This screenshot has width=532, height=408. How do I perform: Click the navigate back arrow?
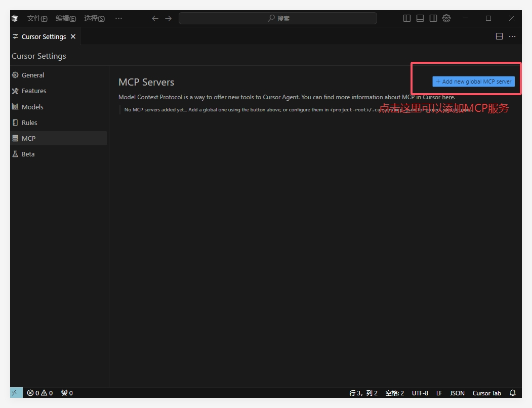click(155, 18)
